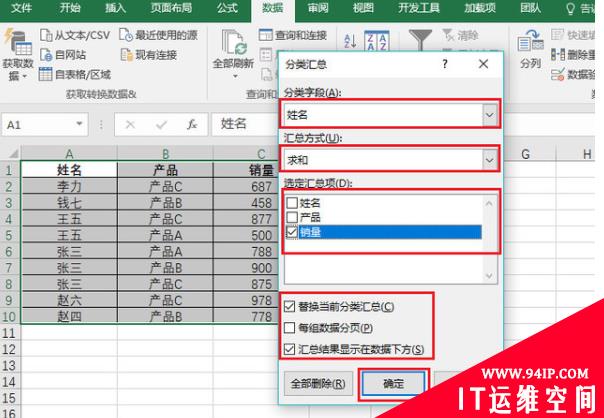This screenshot has width=604, height=418.
Task: Click cell containing 赵六
Action: 69,300
